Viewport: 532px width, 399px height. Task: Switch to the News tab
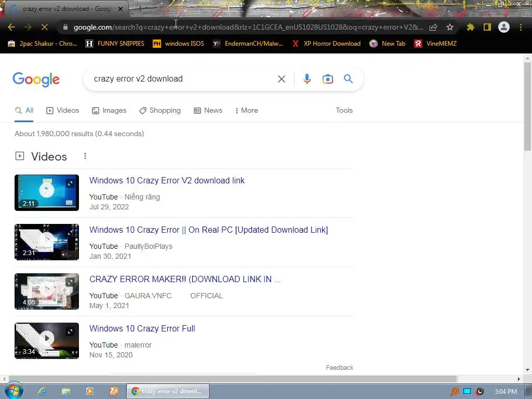point(208,111)
